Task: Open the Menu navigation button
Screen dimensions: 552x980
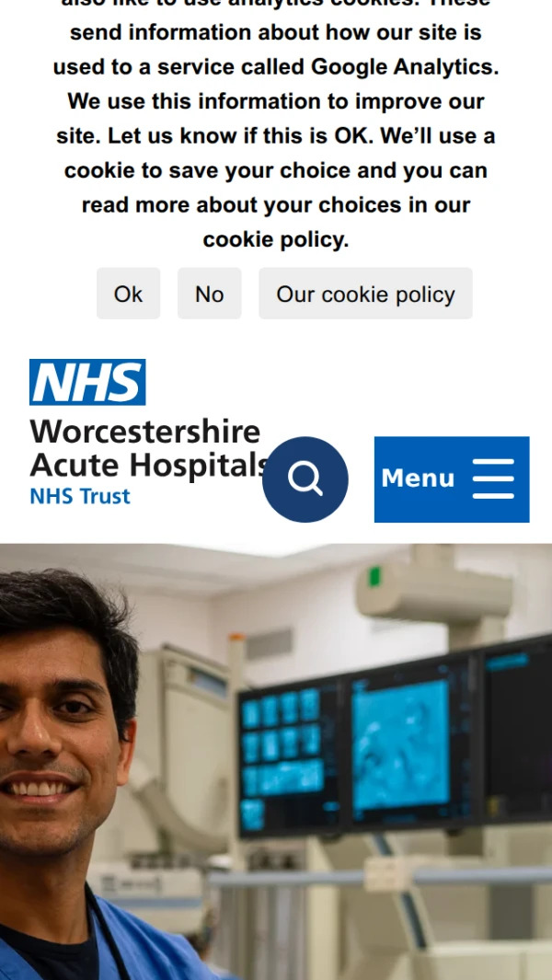Action: (452, 479)
